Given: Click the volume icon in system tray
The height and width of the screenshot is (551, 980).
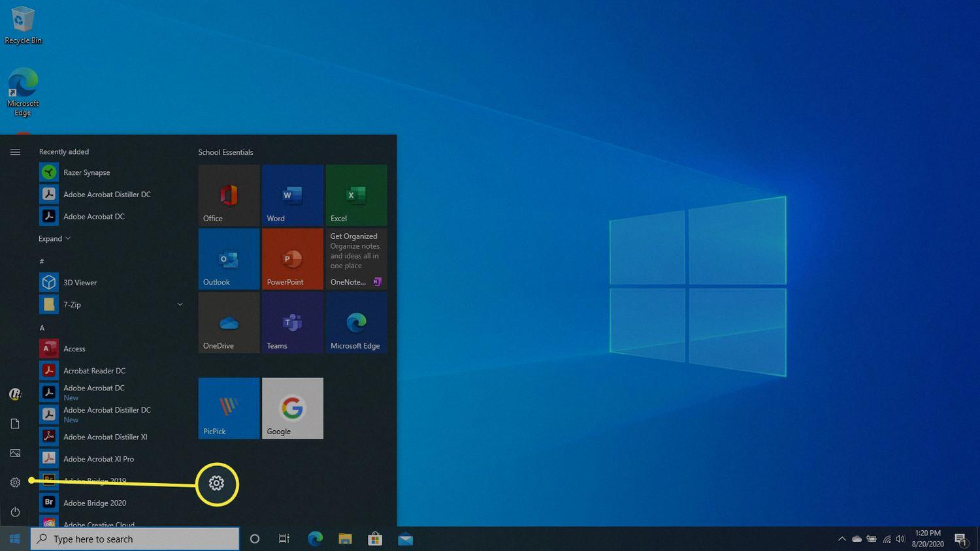Looking at the screenshot, I should point(901,539).
